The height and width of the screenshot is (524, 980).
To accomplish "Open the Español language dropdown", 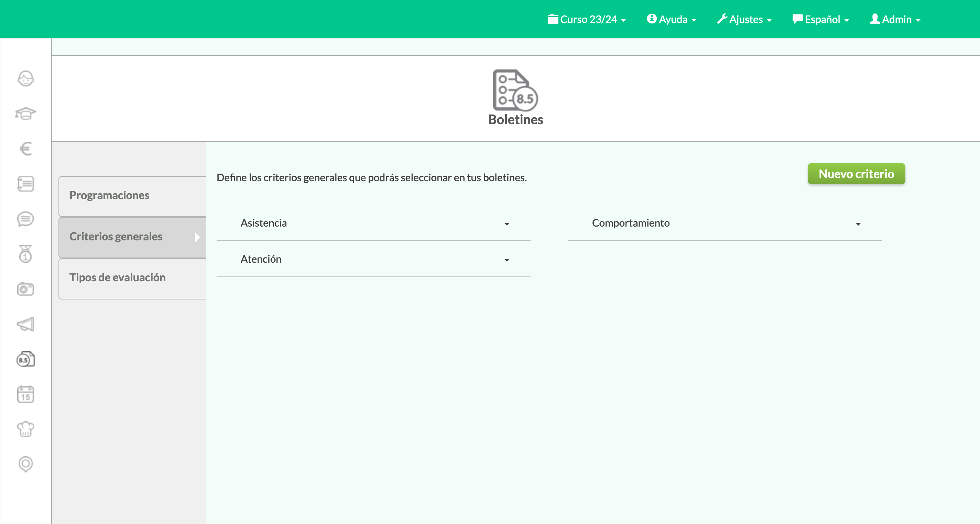I will [x=821, y=19].
